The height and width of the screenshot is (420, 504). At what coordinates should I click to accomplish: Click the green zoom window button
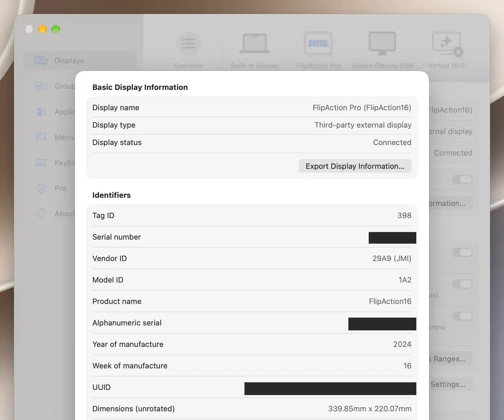tap(56, 29)
